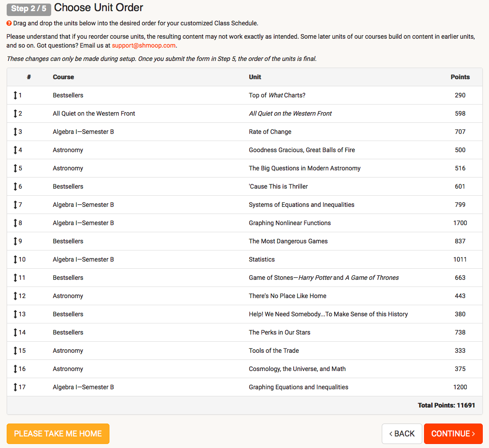Select 'The Most Dangerous Games' unit
This screenshot has width=489, height=448.
pos(288,241)
